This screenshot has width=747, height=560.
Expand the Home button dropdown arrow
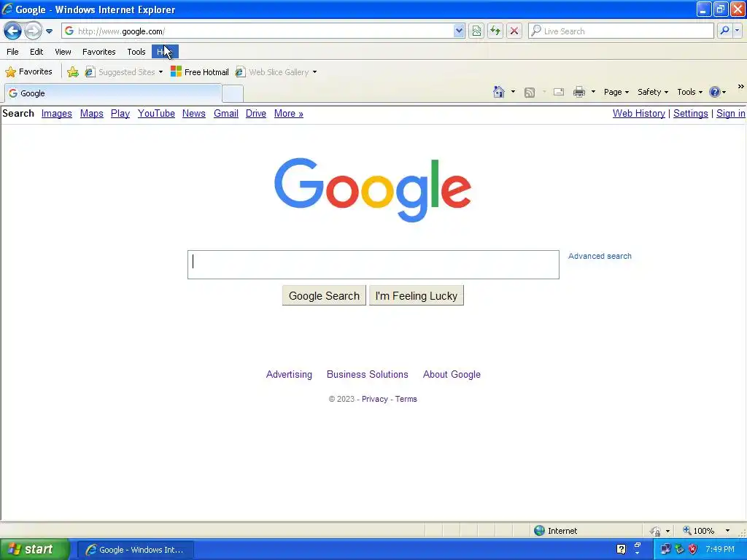pyautogui.click(x=513, y=92)
